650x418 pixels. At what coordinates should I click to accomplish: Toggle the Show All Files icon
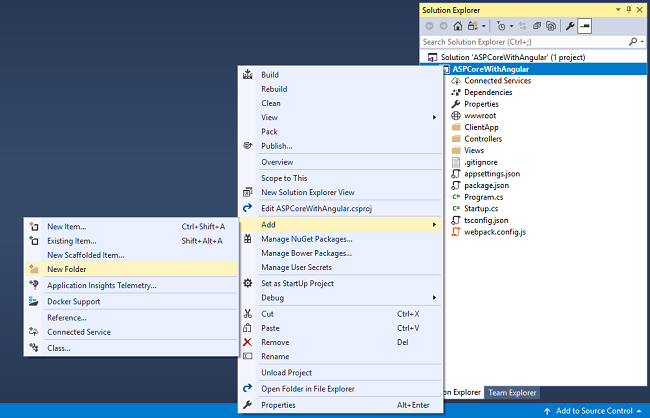coord(551,26)
